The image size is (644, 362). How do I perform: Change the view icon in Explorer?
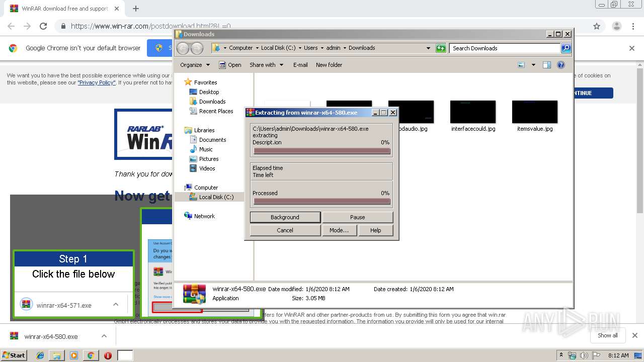point(521,65)
